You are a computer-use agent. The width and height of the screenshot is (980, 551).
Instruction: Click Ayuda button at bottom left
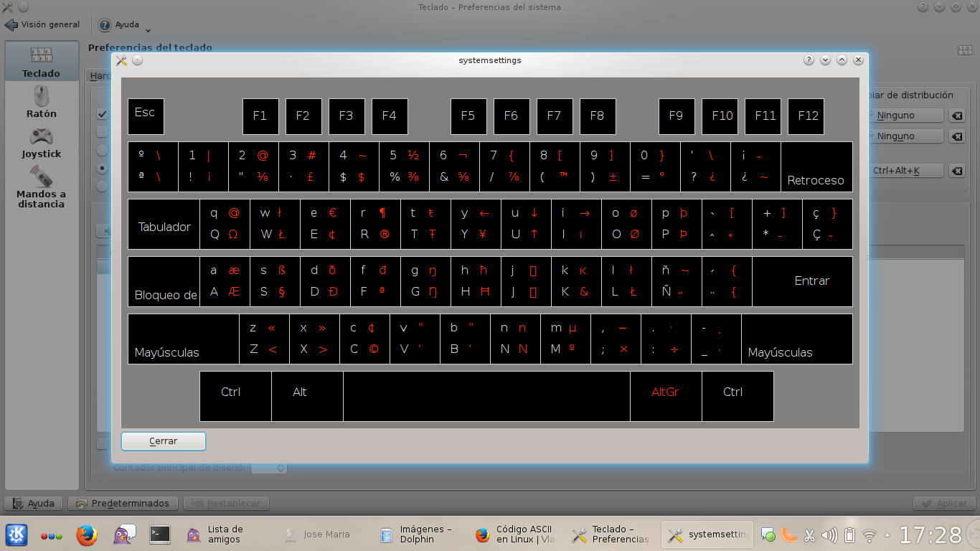(x=34, y=503)
